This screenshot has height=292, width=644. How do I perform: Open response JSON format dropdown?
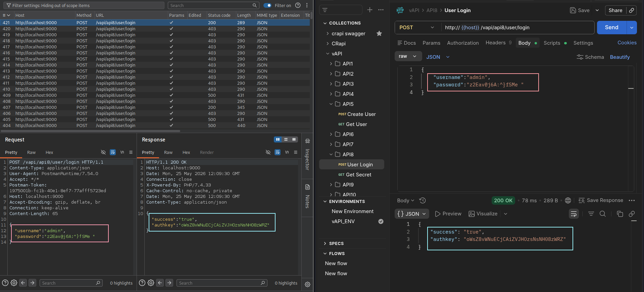412,214
